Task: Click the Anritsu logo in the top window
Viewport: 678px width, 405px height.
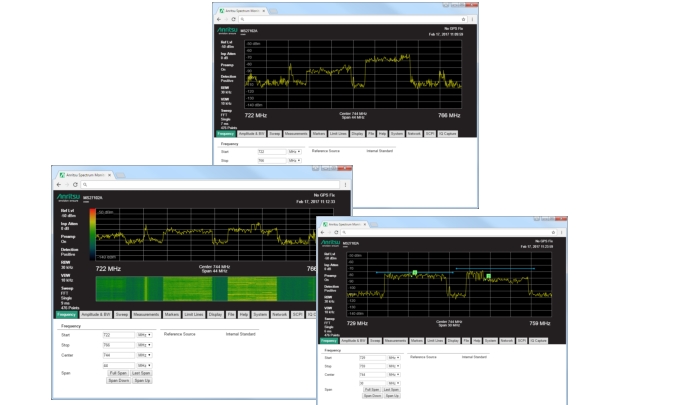Action: pyautogui.click(x=228, y=30)
